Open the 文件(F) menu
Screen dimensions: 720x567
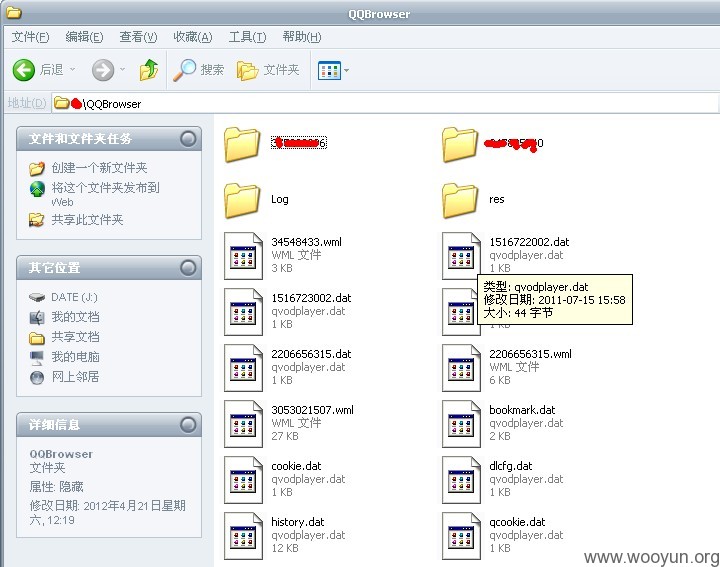(x=30, y=37)
